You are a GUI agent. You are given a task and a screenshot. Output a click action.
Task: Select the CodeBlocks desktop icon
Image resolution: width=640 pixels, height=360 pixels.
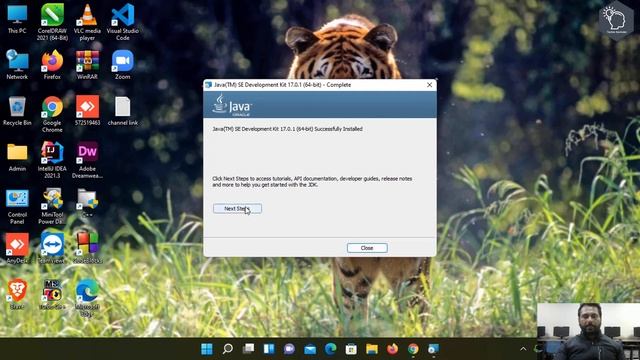[87, 249]
